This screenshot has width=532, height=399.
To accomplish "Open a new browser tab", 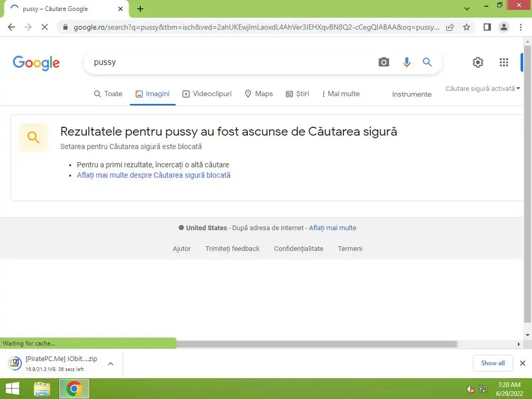I will (x=140, y=9).
